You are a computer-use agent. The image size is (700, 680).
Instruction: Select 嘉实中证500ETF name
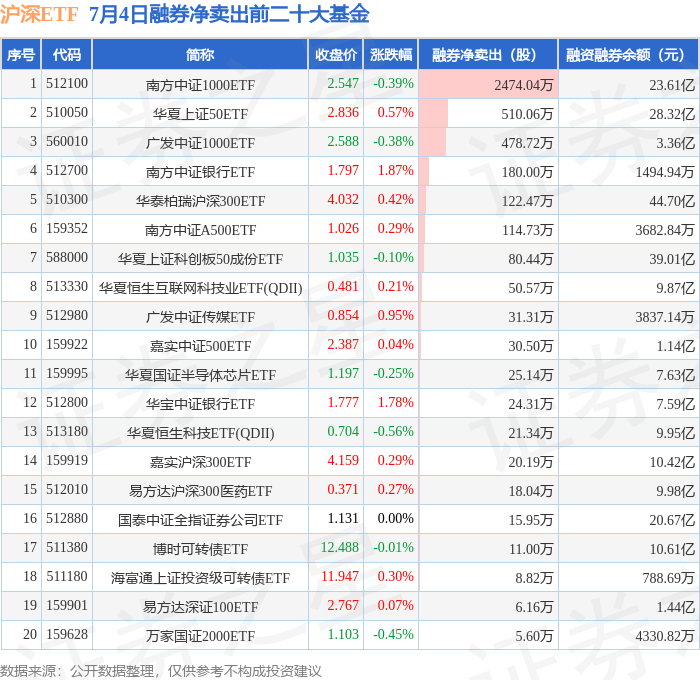coord(200,346)
